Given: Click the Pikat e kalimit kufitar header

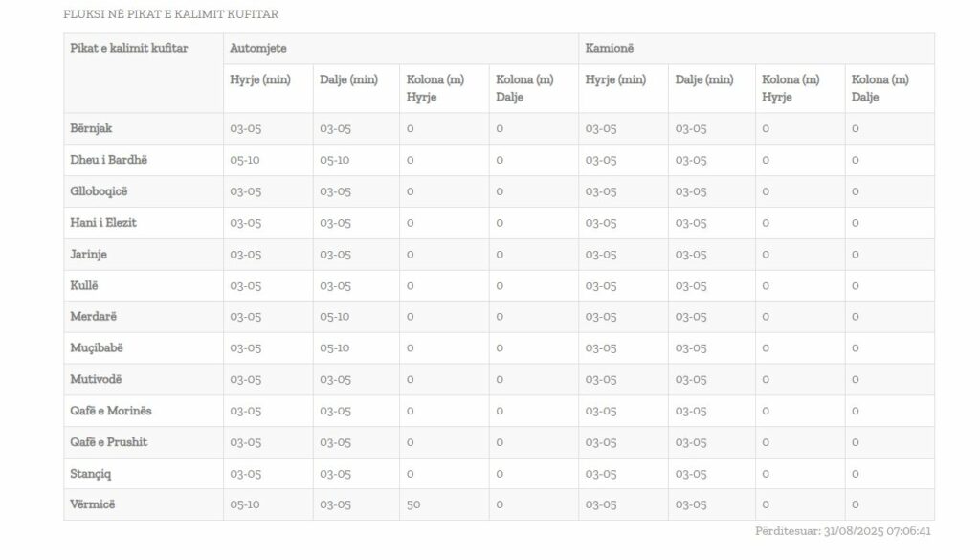Looking at the screenshot, I should 129,48.
